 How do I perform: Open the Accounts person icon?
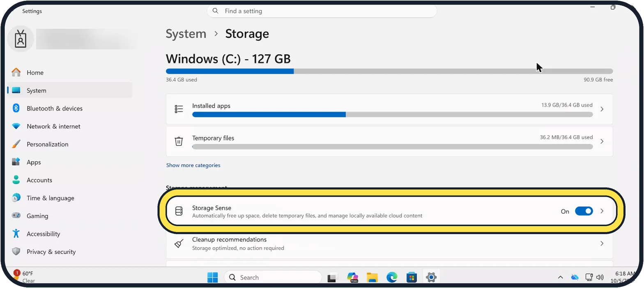(16, 180)
